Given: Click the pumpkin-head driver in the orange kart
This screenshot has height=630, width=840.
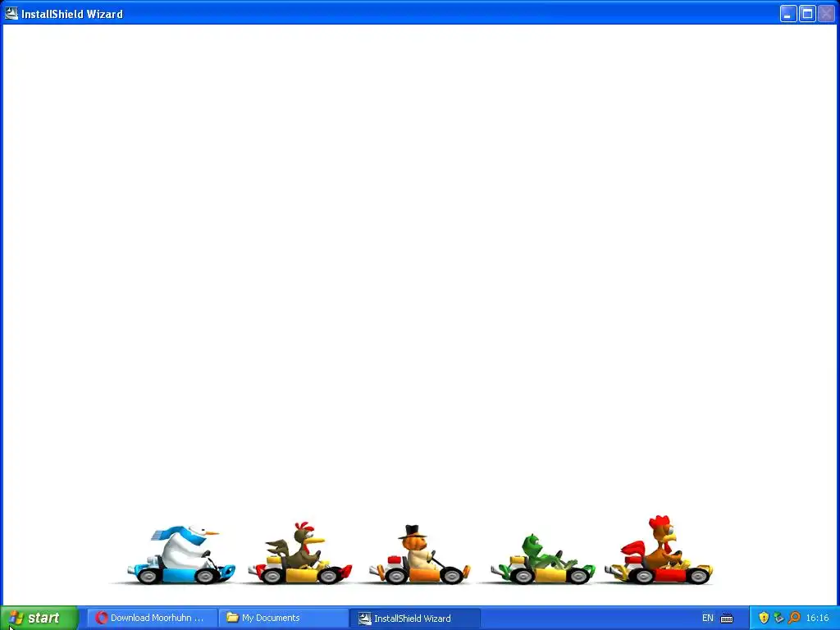Looking at the screenshot, I should click(419, 555).
